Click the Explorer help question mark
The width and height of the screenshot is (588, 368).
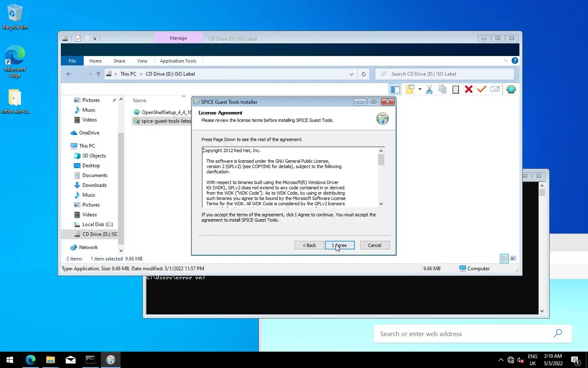515,61
